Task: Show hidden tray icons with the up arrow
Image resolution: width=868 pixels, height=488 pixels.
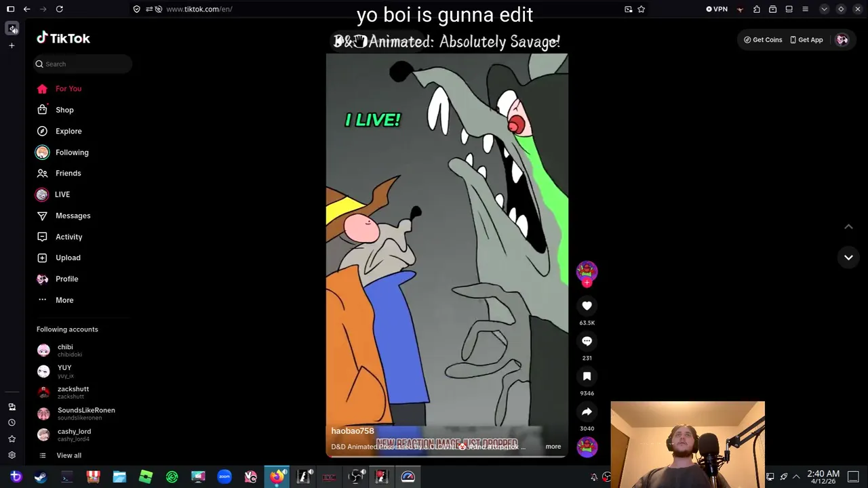Action: point(796,477)
